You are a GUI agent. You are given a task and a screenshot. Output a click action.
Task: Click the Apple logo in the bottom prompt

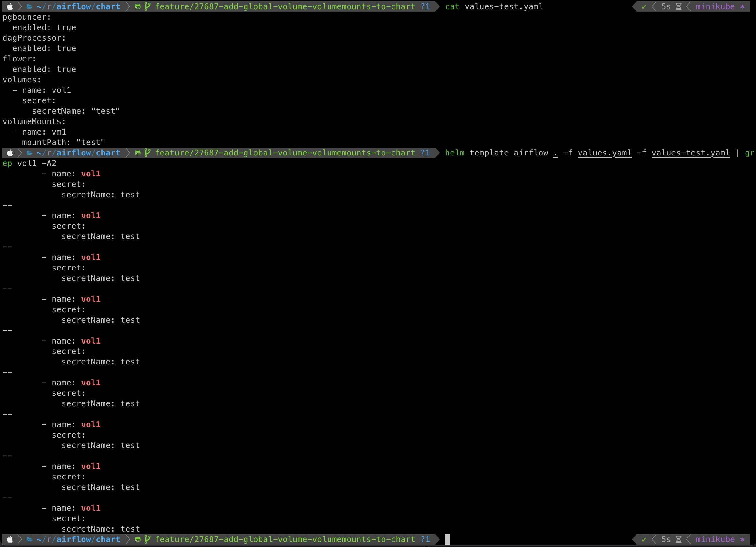click(10, 539)
